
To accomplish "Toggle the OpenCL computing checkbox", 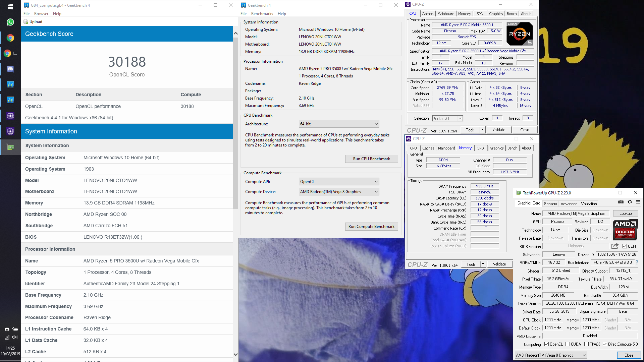I will pos(547,344).
